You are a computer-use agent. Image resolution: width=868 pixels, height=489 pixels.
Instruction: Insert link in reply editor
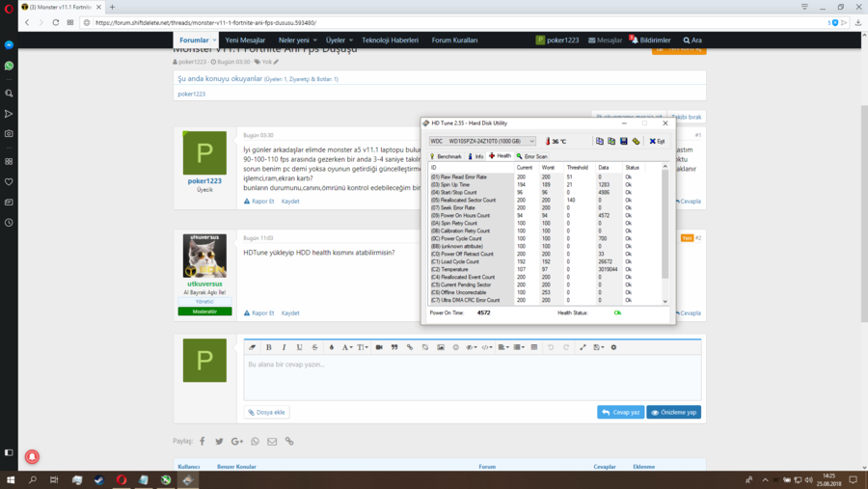(410, 347)
